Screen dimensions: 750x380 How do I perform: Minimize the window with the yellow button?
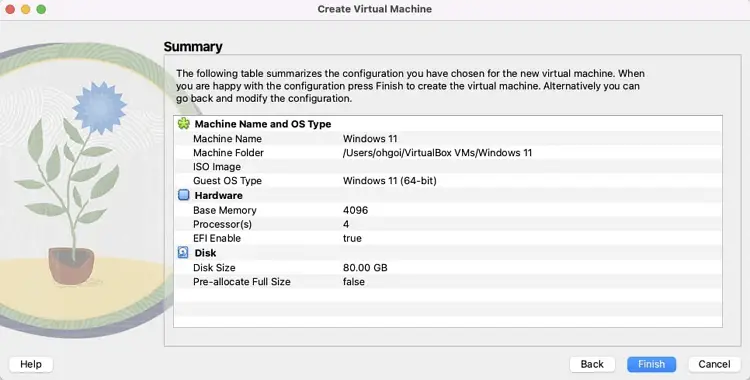pyautogui.click(x=26, y=9)
